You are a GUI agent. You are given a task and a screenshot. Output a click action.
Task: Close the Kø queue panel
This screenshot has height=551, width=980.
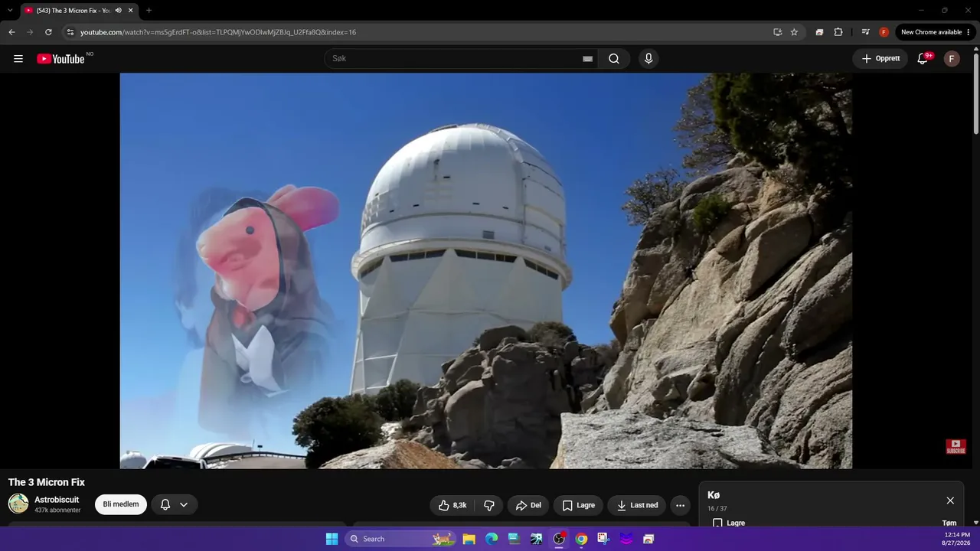(950, 500)
